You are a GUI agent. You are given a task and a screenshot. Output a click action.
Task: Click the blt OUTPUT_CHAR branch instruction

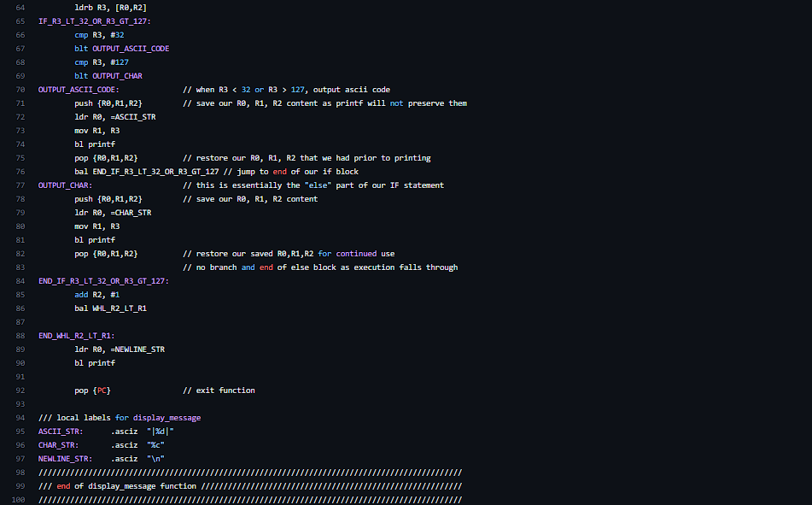pyautogui.click(x=108, y=75)
